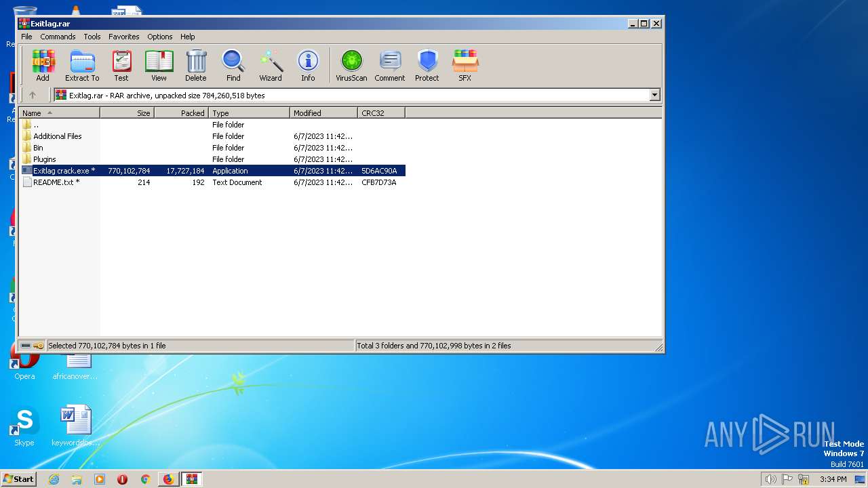Expand the archive path dropdown

655,96
